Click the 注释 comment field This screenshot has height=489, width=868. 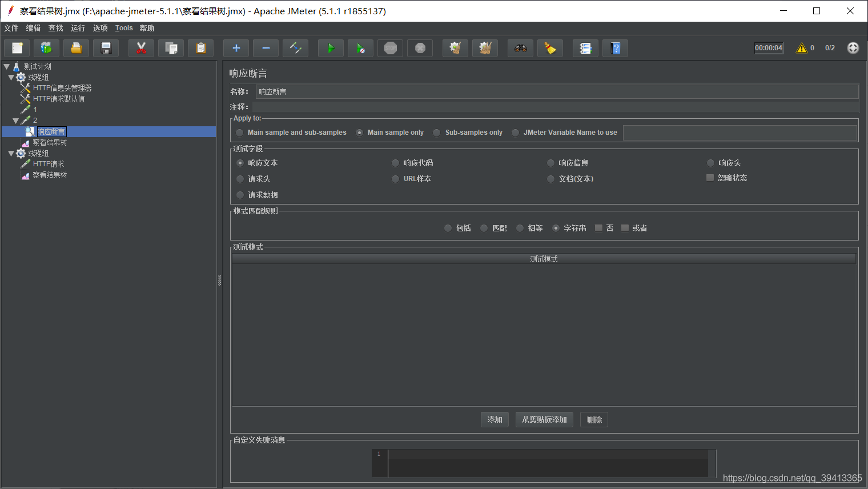(555, 107)
